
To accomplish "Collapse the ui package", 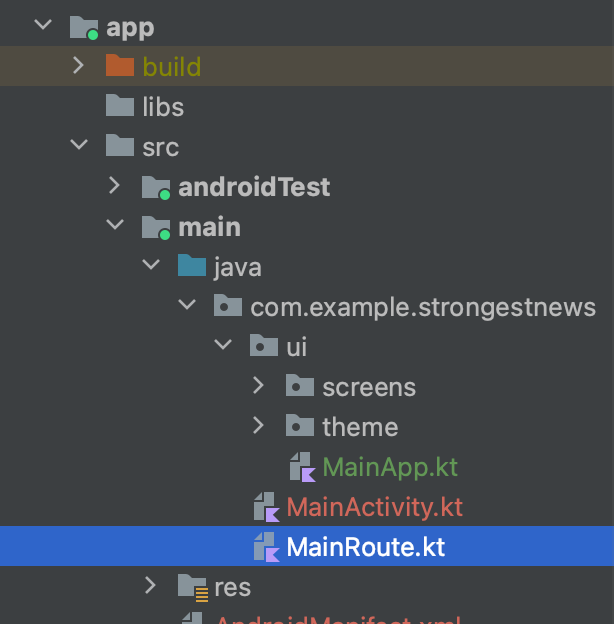I will [x=223, y=344].
